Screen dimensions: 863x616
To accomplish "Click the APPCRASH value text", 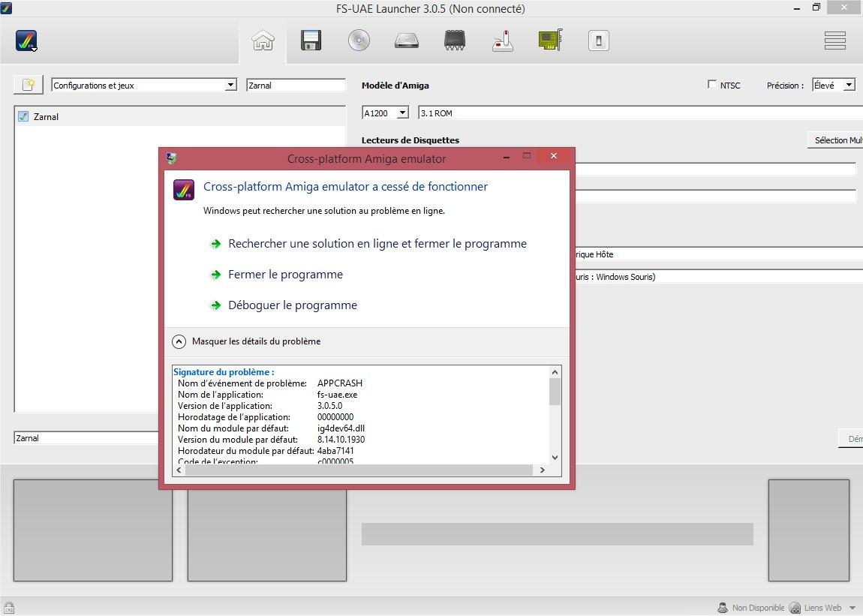I will click(340, 383).
